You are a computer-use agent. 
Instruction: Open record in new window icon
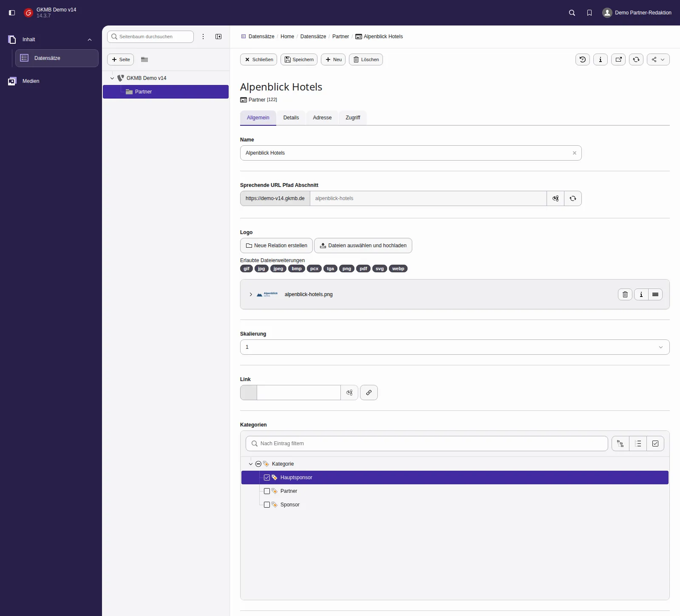[618, 59]
